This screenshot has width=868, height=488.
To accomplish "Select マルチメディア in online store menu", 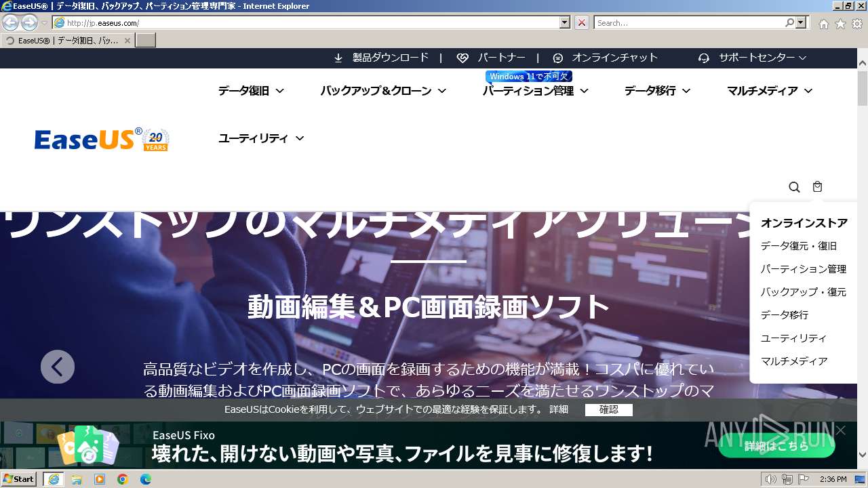I will point(794,361).
